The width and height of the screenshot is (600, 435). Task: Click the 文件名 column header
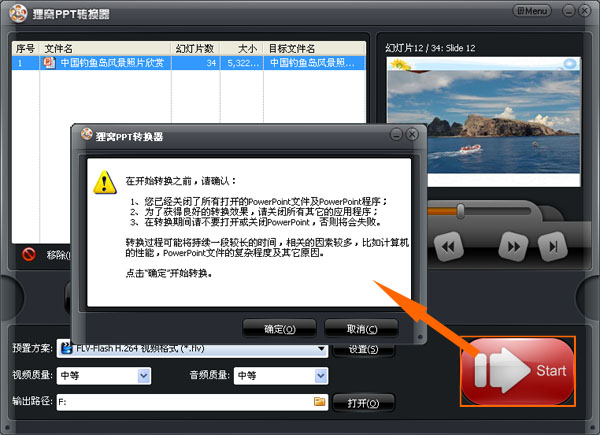(105, 49)
